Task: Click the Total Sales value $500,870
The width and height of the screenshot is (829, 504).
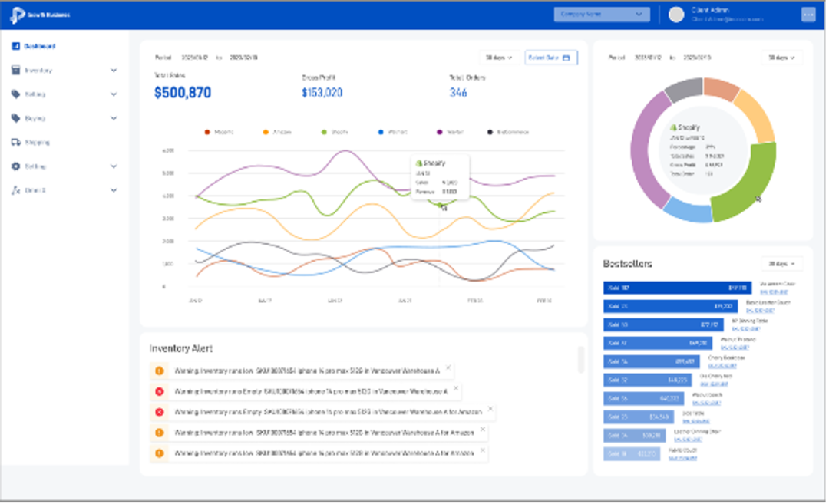Action: pyautogui.click(x=183, y=93)
